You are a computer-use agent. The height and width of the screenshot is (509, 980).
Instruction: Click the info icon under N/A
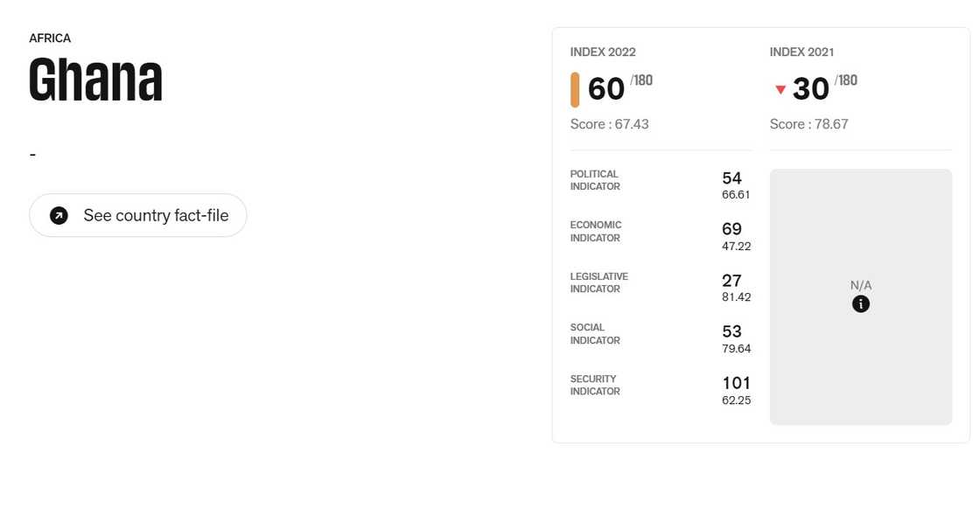pos(860,303)
